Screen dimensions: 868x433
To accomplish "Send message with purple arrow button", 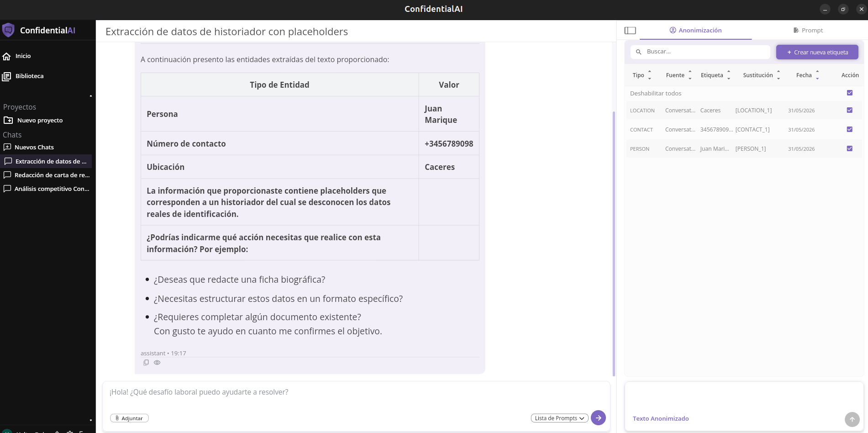I will 598,418.
